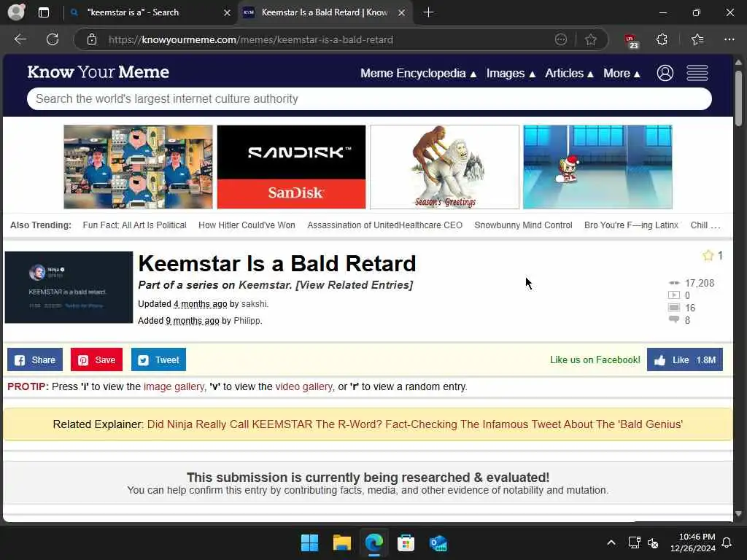Open the Keemstar series link
747x560 pixels.
click(264, 285)
